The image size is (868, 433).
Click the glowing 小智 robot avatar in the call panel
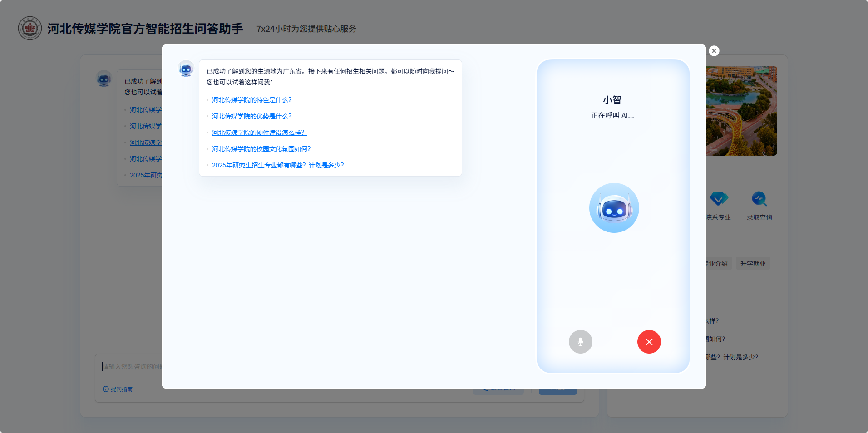tap(614, 207)
